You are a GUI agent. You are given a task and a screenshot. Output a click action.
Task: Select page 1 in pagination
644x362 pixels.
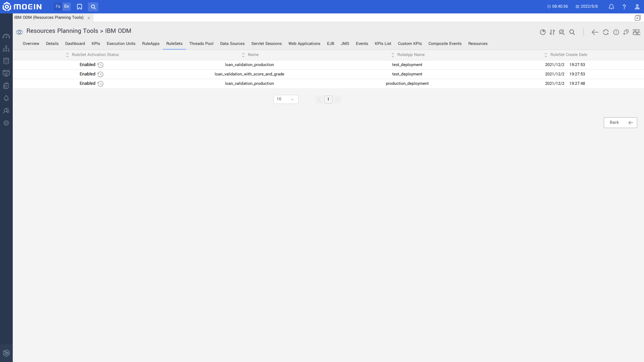click(x=328, y=100)
